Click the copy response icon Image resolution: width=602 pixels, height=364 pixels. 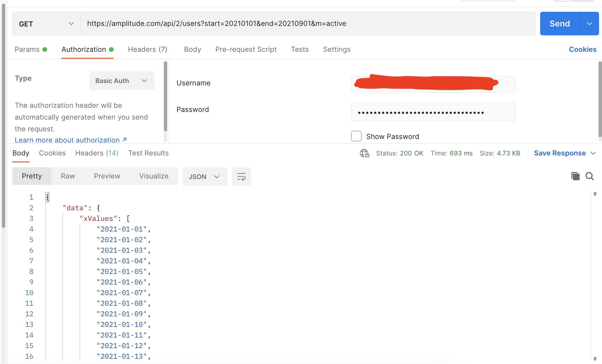click(x=575, y=176)
